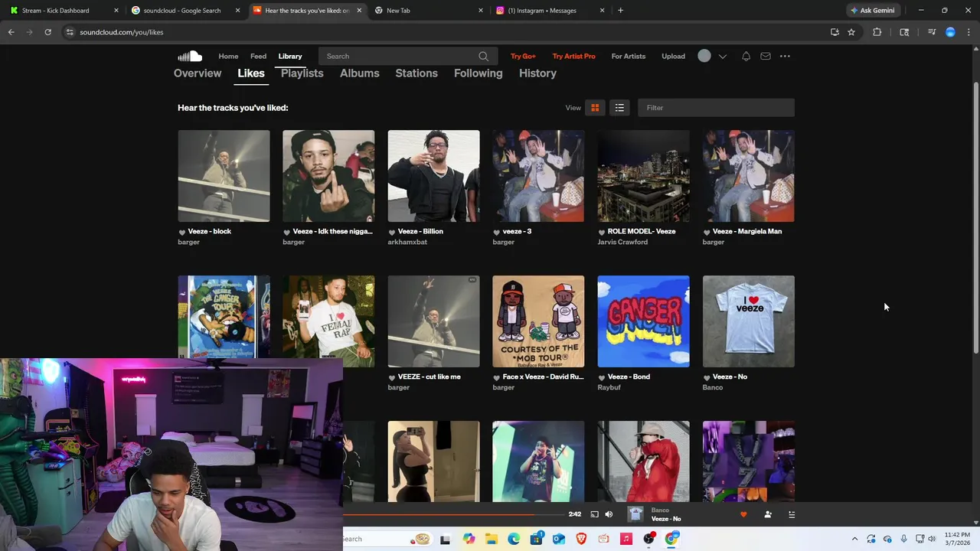
Task: Open the Veeze - block artwork
Action: pyautogui.click(x=224, y=176)
